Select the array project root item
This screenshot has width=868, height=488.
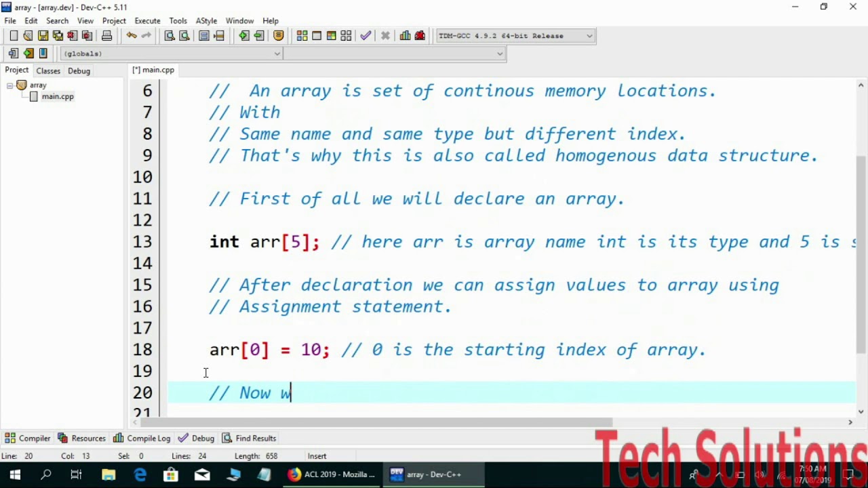38,85
